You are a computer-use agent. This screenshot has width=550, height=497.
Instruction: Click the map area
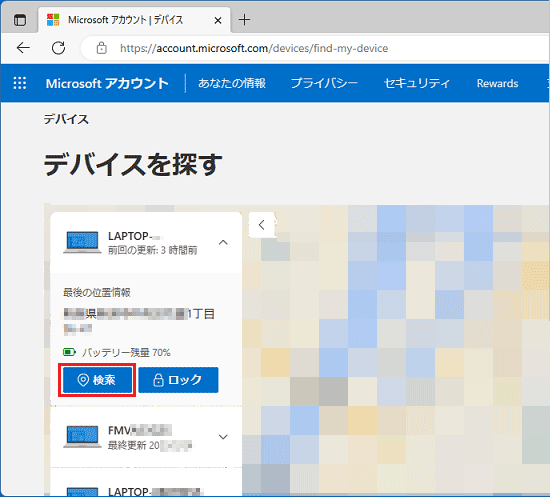(x=396, y=351)
